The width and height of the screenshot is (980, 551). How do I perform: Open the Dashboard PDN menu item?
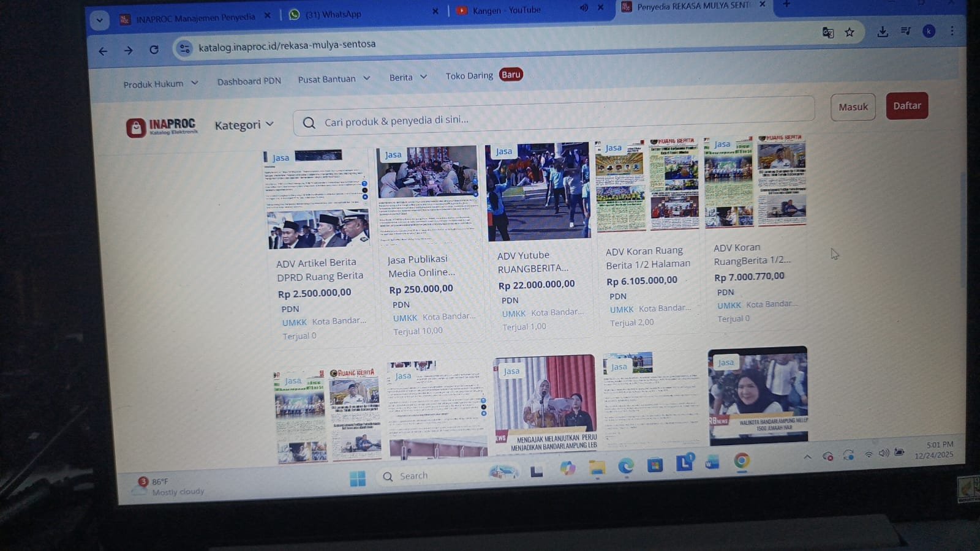(249, 81)
